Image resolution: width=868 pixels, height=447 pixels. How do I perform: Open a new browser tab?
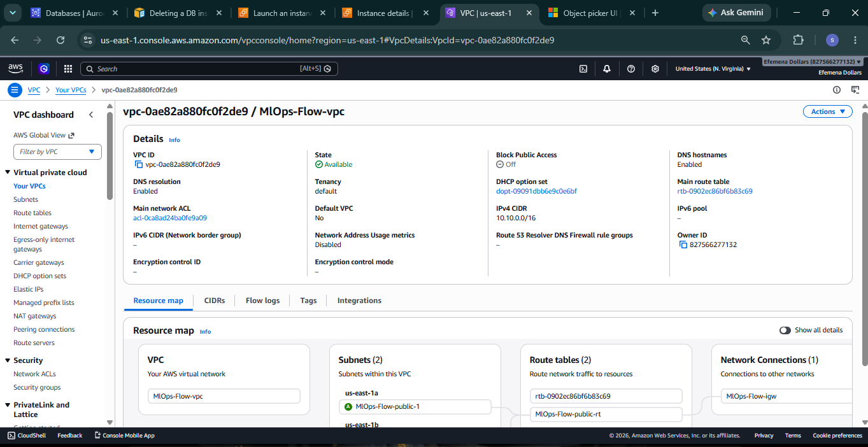[x=655, y=13]
